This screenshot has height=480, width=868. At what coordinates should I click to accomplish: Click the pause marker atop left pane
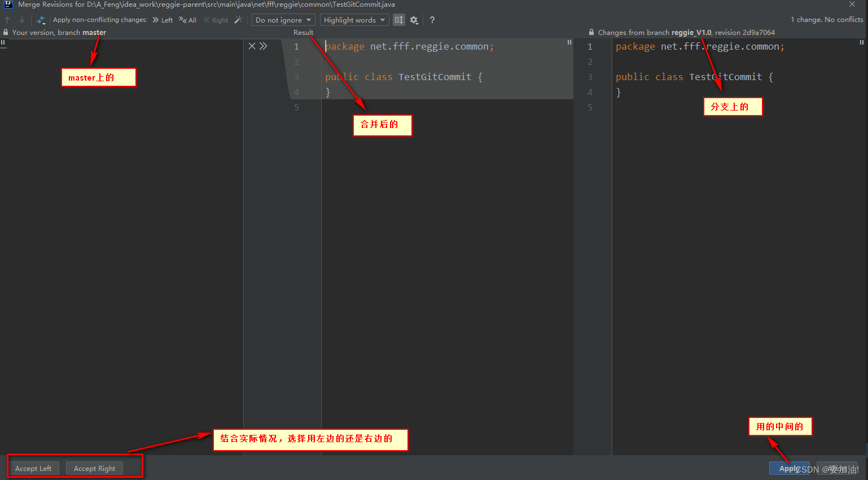point(3,42)
